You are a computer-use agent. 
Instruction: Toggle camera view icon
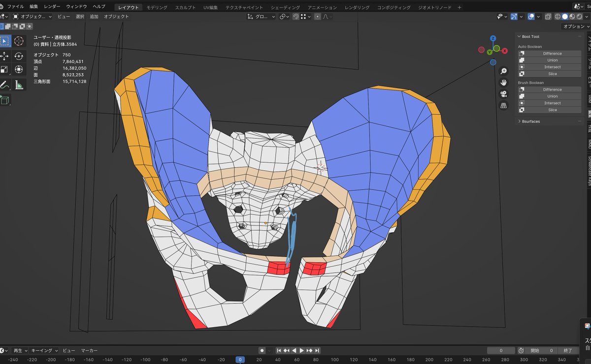coord(503,94)
